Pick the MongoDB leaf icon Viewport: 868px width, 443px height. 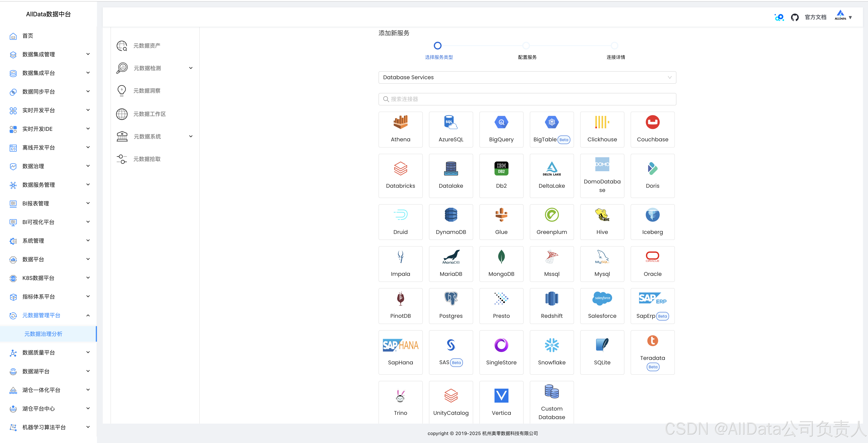[501, 257]
